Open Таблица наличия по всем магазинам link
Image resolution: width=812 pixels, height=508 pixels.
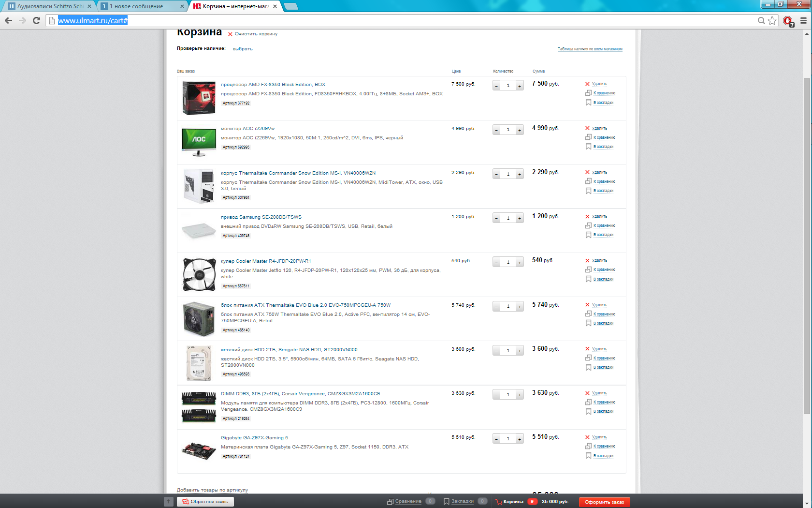590,49
